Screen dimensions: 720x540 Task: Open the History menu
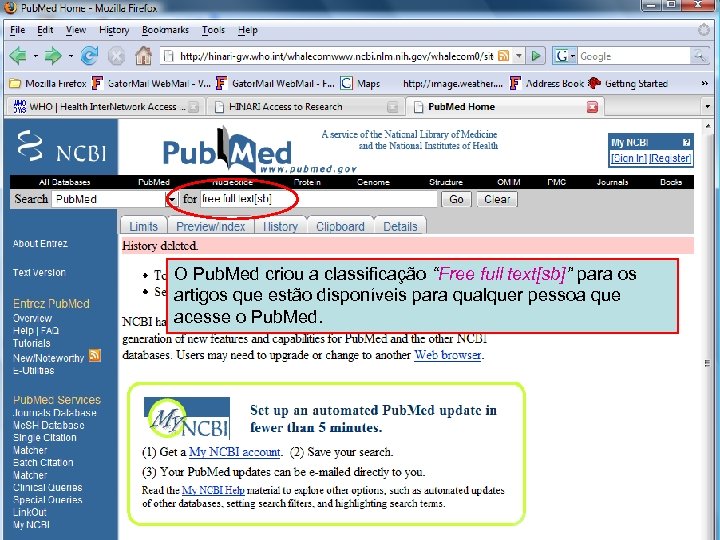tap(114, 30)
